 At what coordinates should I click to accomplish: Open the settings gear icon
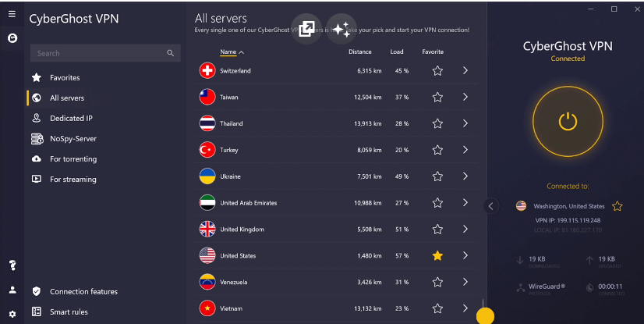pos(12,313)
